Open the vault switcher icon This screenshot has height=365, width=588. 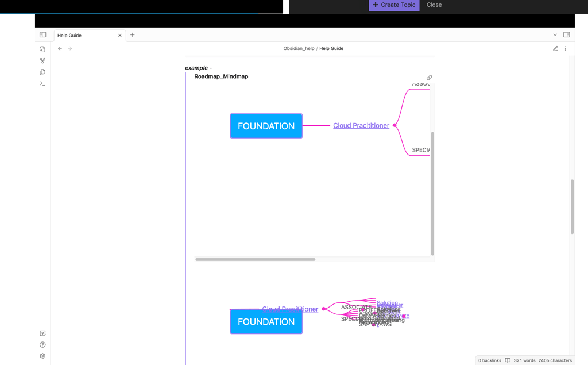tap(42, 333)
